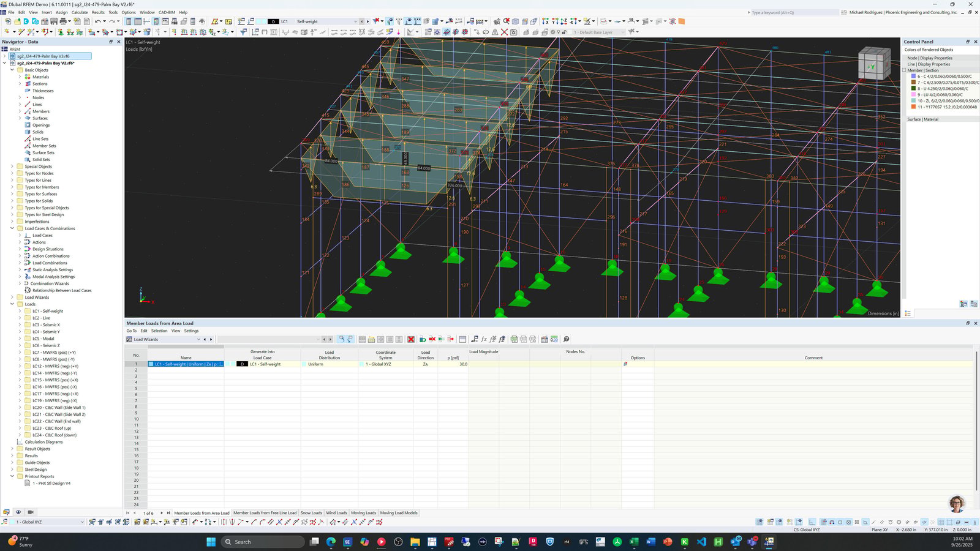Screen dimensions: 980x551
Task: Click the blue swatch for section 6 - C 4/2
Action: pyautogui.click(x=913, y=77)
